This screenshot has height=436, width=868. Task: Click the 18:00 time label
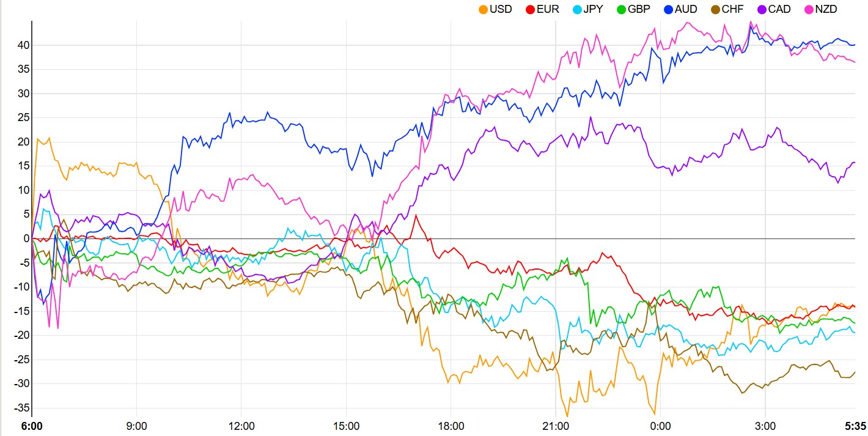[451, 426]
